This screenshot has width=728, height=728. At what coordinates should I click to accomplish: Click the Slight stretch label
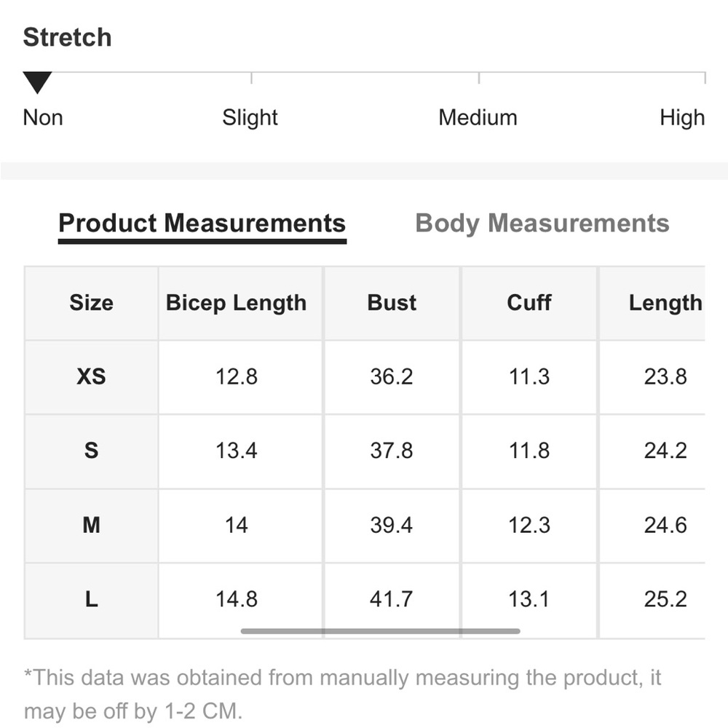tap(250, 117)
